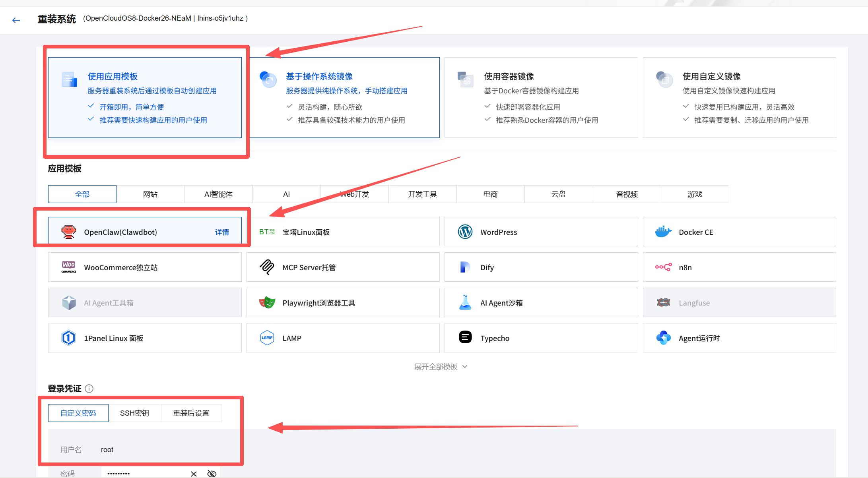Open the 登录凭证 info tooltip
The width and height of the screenshot is (868, 478).
pyautogui.click(x=89, y=389)
